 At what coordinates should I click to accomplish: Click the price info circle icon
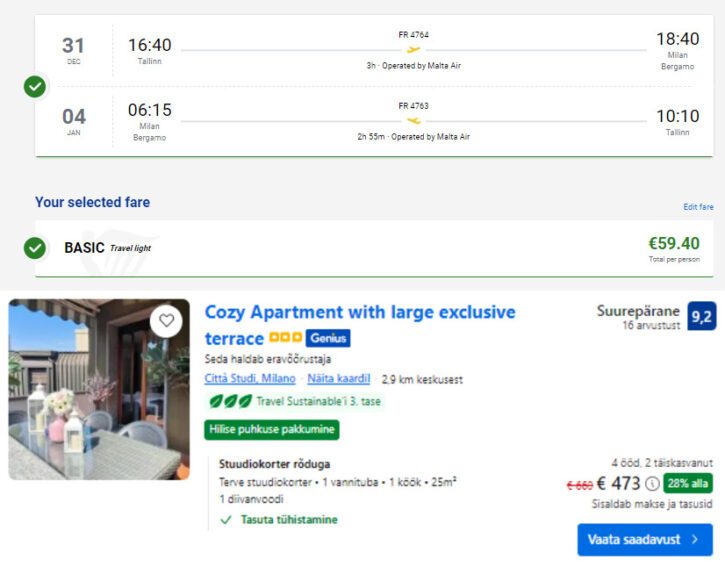tap(652, 484)
